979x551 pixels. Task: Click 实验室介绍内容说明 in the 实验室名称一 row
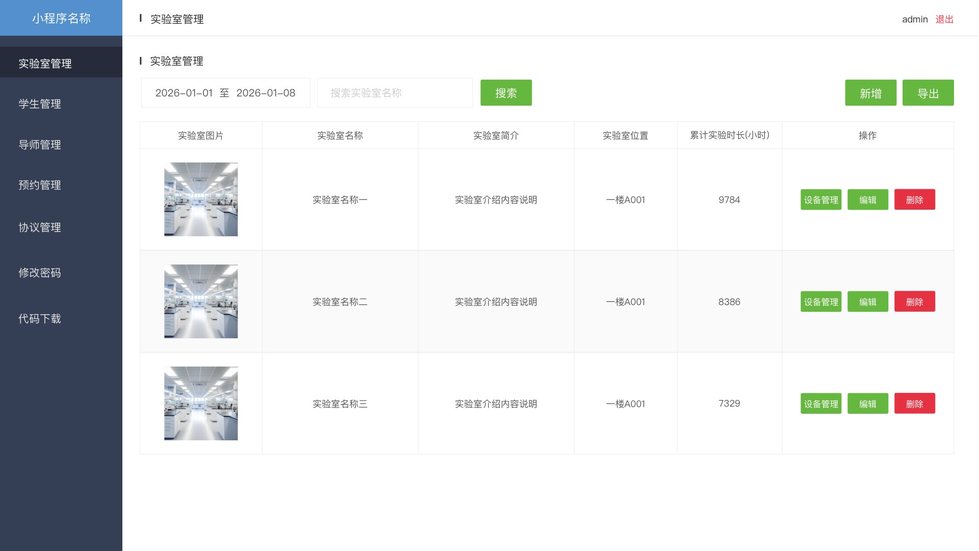point(496,200)
